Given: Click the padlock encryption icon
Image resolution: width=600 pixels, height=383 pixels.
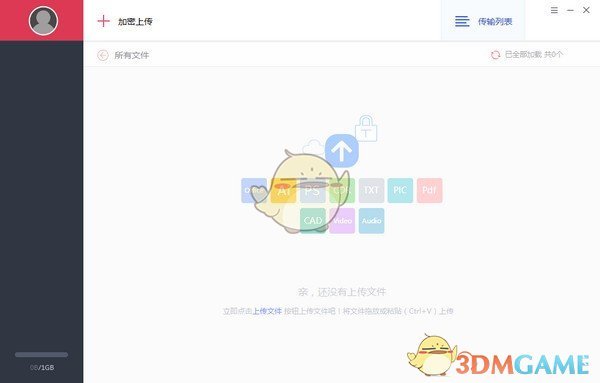Looking at the screenshot, I should click(366, 129).
